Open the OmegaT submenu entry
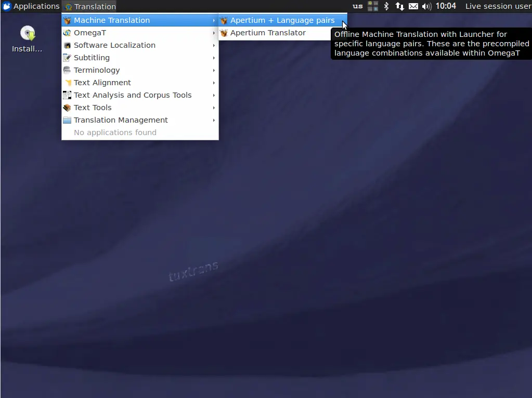The image size is (532, 398). (x=140, y=33)
